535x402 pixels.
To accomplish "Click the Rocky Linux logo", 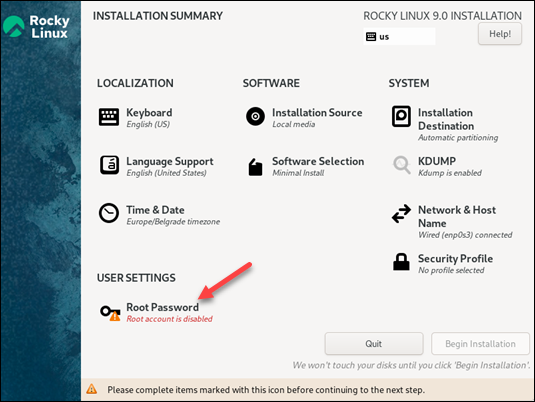I will coord(36,26).
